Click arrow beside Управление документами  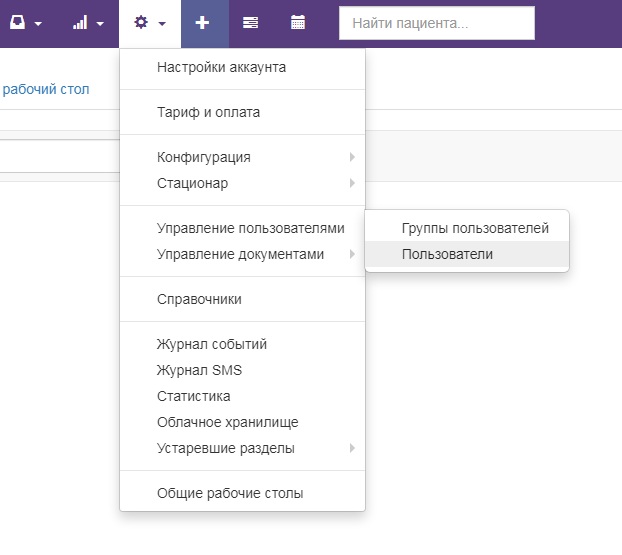click(352, 254)
